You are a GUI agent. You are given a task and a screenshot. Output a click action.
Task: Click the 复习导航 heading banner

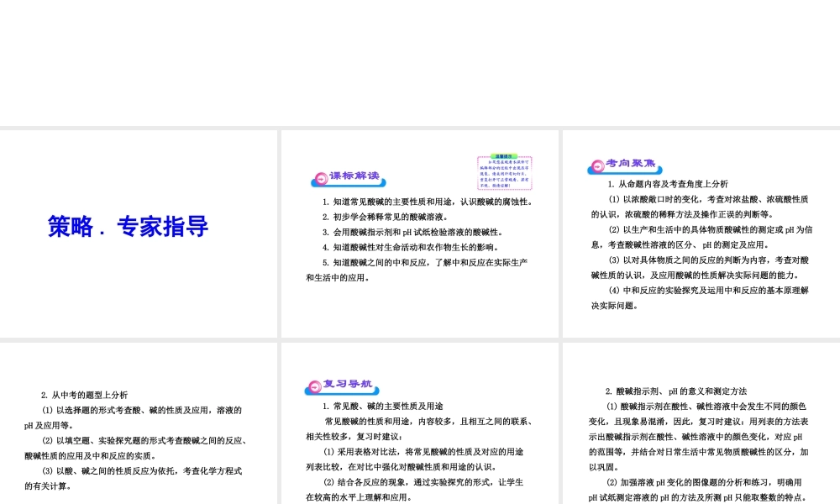[342, 386]
